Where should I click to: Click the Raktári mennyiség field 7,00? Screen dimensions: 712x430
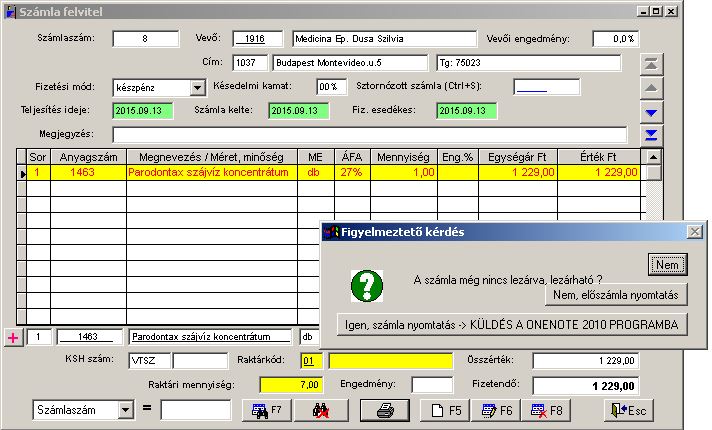pyautogui.click(x=291, y=385)
